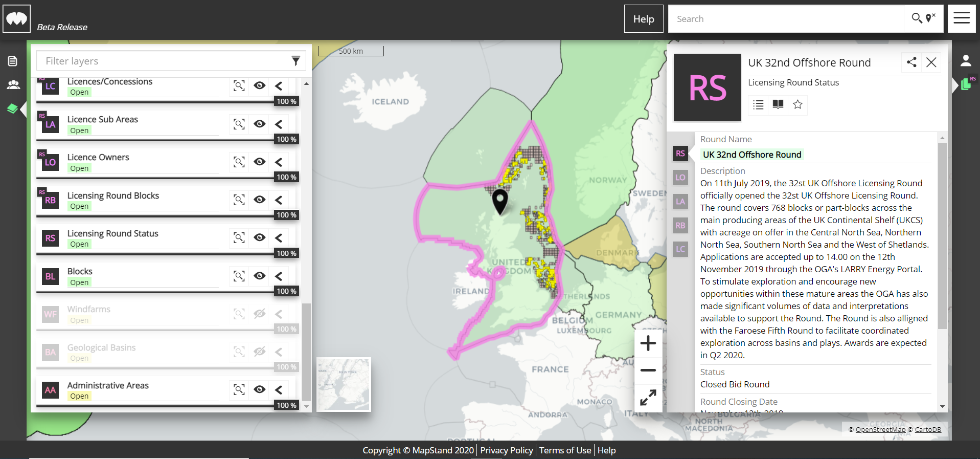Click the search magnifier icon
The height and width of the screenshot is (459, 980).
[917, 18]
